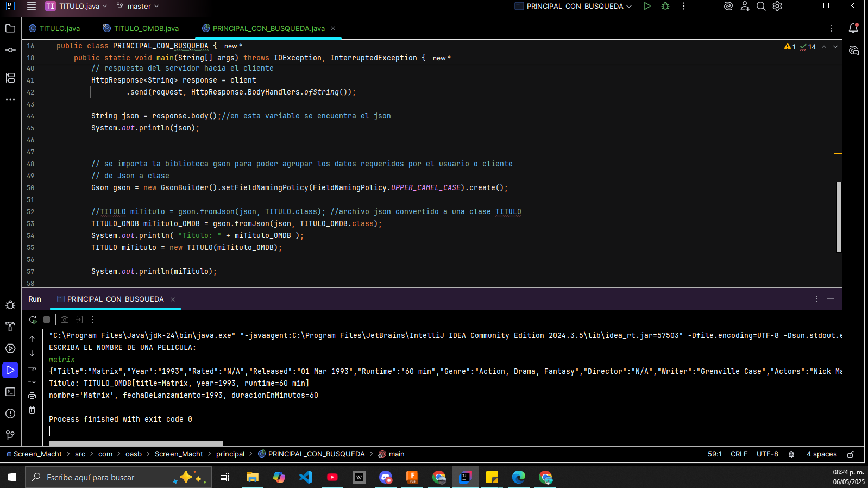Image resolution: width=868 pixels, height=488 pixels.
Task: Open editor tabs options menu
Action: click(x=832, y=28)
